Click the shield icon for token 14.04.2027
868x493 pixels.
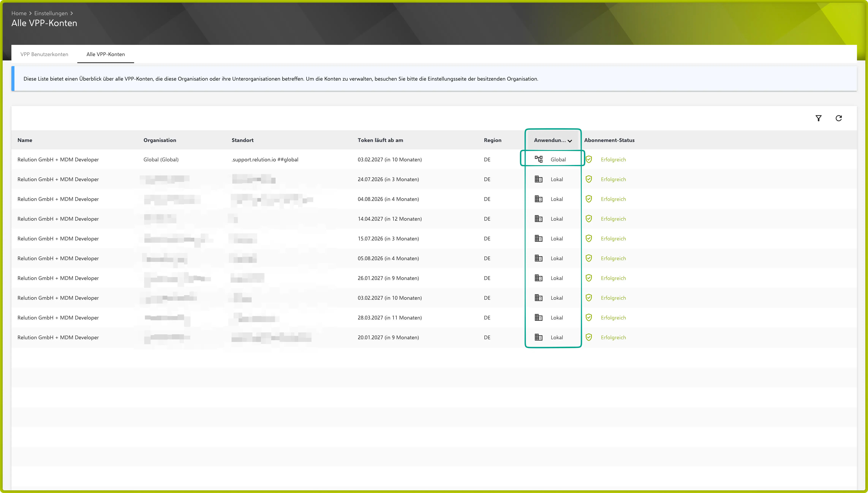(x=589, y=219)
